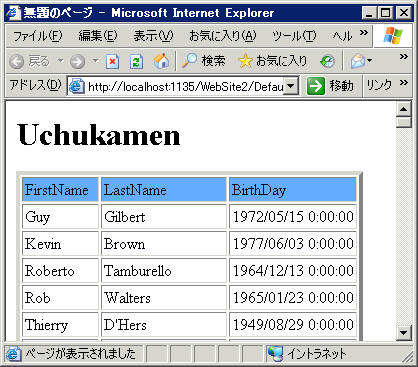Open Mail button dropdown arrow
The width and height of the screenshot is (418, 367).
pos(369,61)
